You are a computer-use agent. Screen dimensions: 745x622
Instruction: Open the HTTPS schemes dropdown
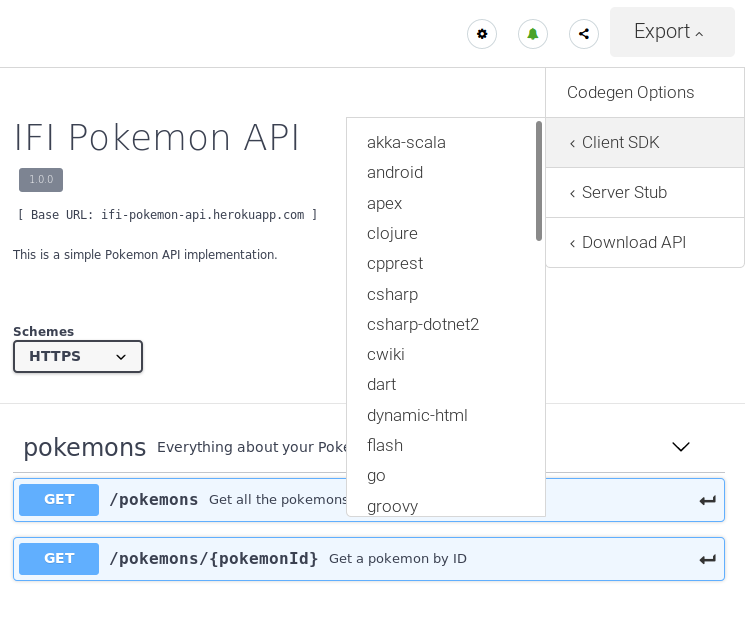78,356
